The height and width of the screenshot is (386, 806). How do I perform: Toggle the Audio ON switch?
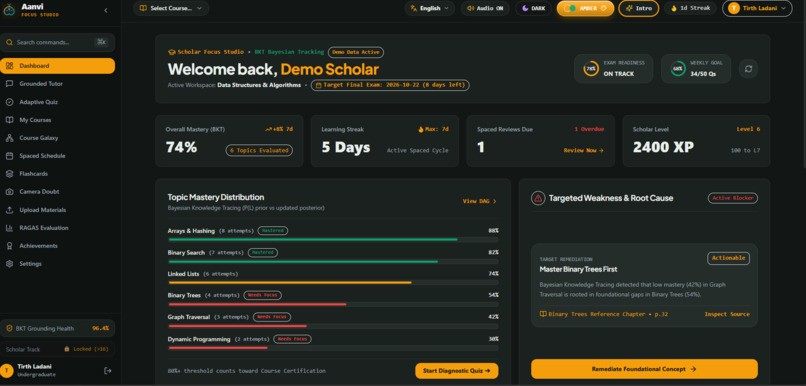(485, 8)
